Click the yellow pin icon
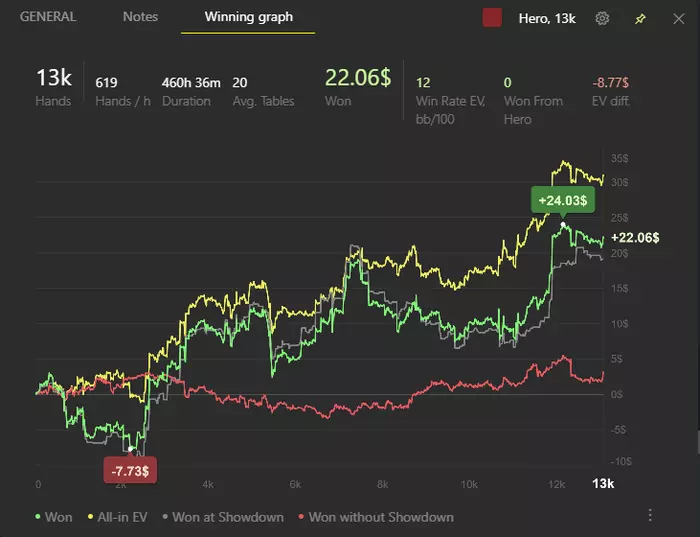Image resolution: width=700 pixels, height=537 pixels. [641, 18]
